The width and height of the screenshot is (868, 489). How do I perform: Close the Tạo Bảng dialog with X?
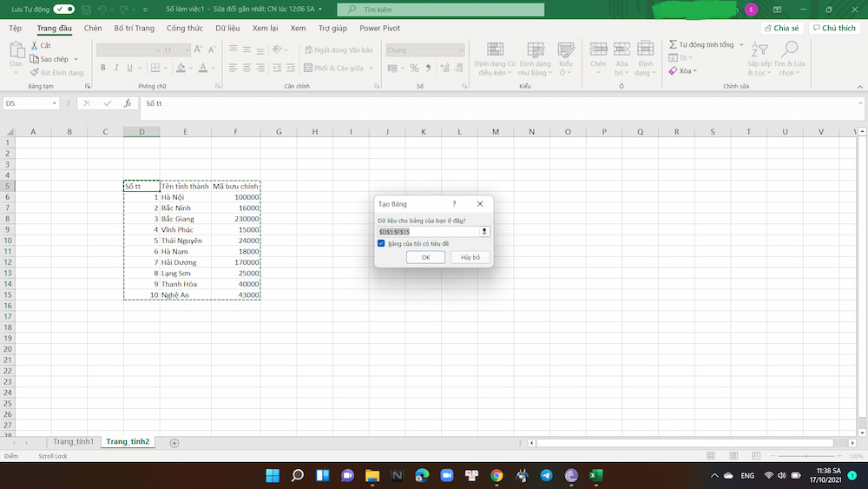[x=480, y=204]
